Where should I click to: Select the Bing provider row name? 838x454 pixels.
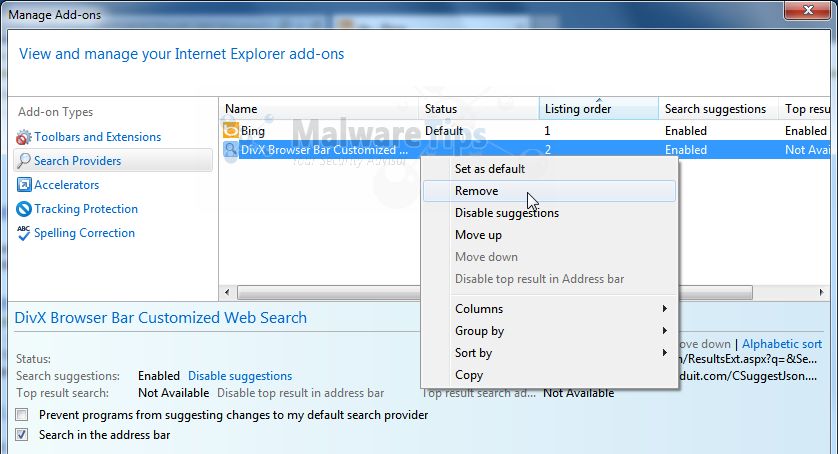(x=253, y=131)
